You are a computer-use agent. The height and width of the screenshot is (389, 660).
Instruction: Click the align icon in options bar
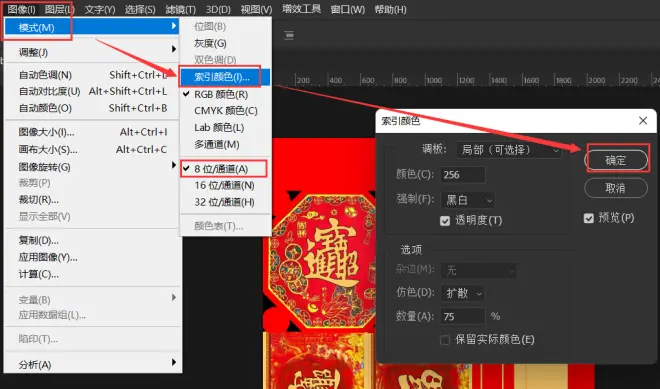[x=289, y=35]
